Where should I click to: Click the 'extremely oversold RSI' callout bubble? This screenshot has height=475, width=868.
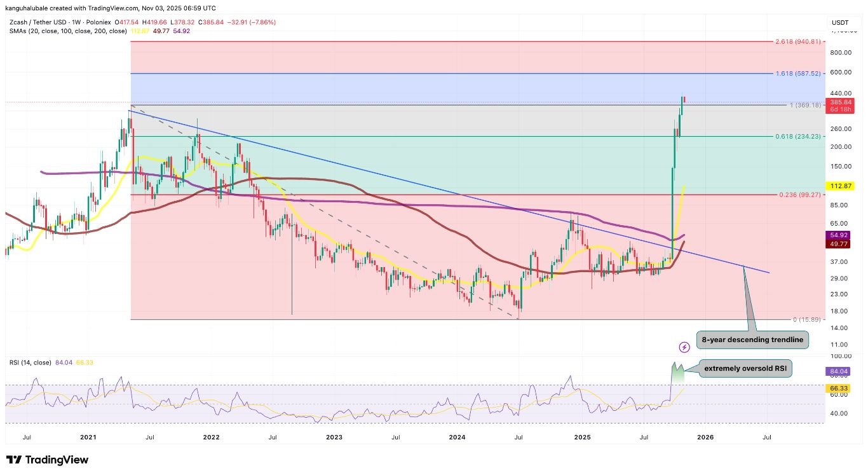point(745,368)
